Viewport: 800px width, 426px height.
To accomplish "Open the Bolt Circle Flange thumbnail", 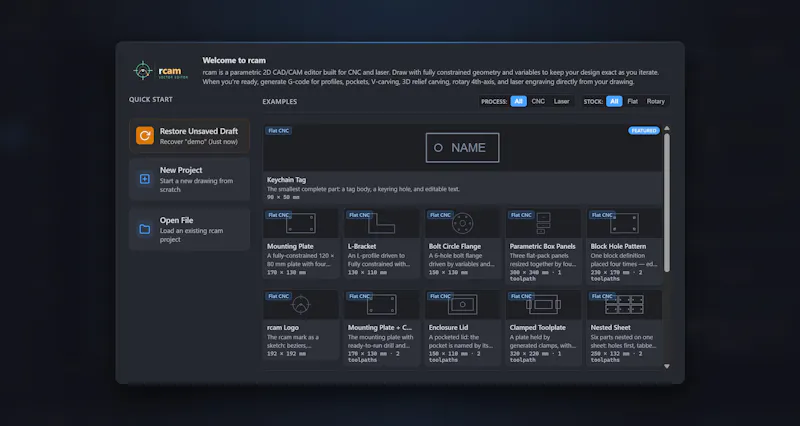I will (463, 223).
